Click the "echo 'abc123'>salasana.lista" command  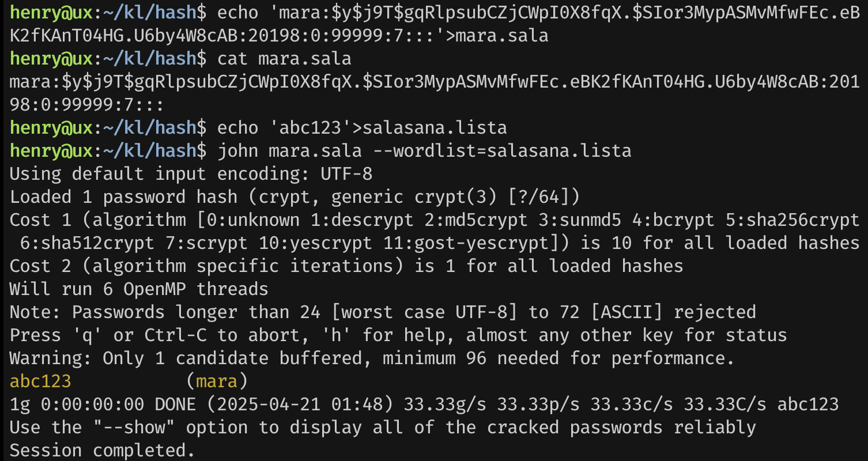pos(362,128)
